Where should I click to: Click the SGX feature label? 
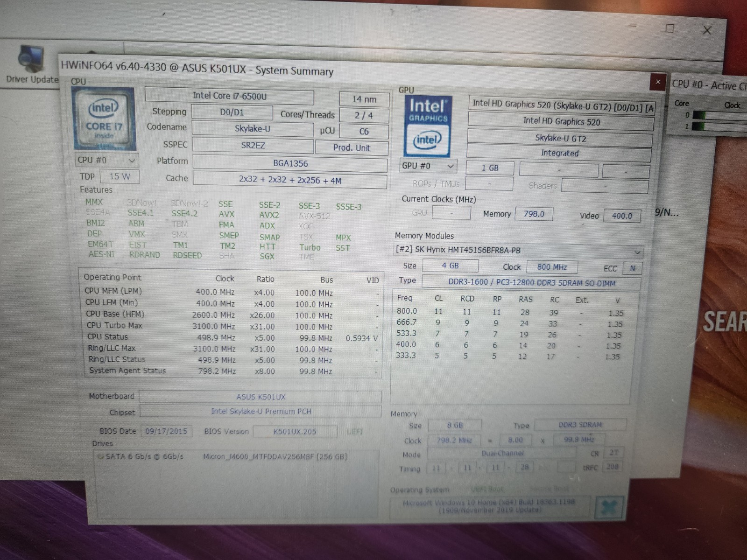click(267, 256)
